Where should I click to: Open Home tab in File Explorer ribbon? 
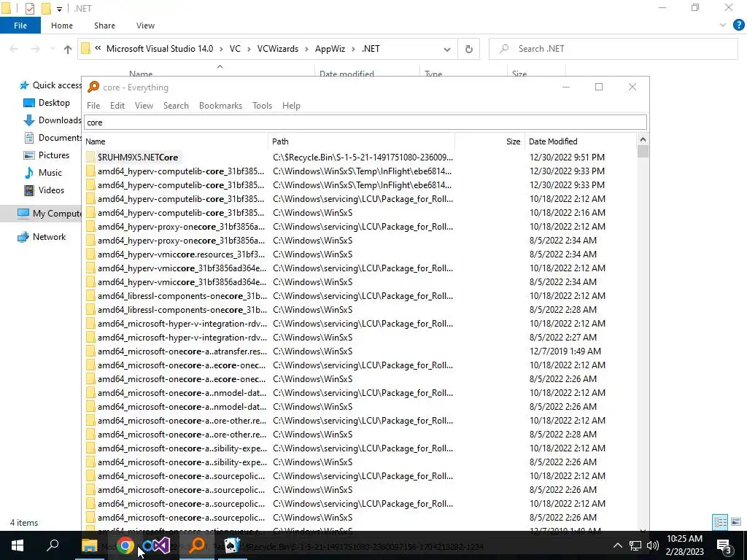(x=62, y=26)
